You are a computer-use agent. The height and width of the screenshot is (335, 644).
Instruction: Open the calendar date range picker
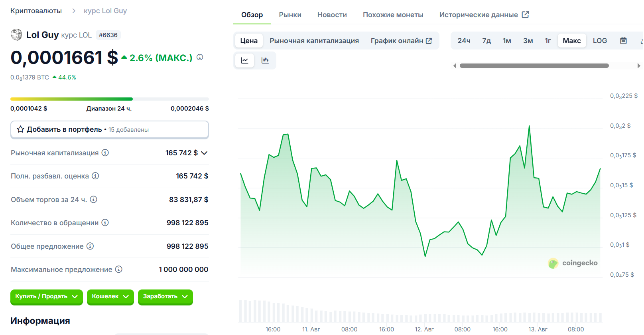click(624, 40)
